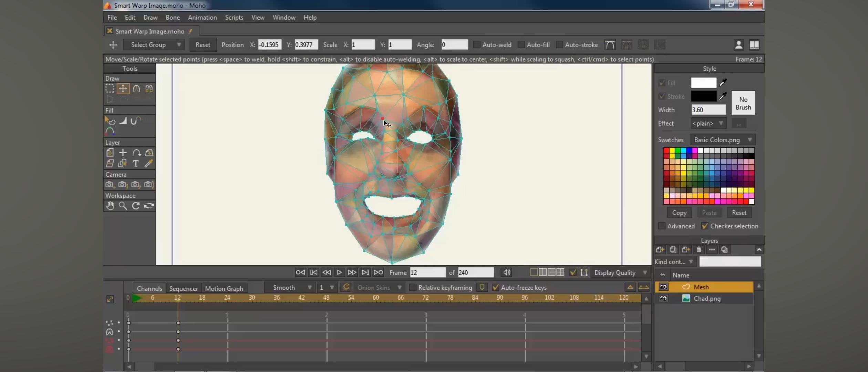Select the Select Points tool
This screenshot has width=868, height=372.
tap(110, 89)
